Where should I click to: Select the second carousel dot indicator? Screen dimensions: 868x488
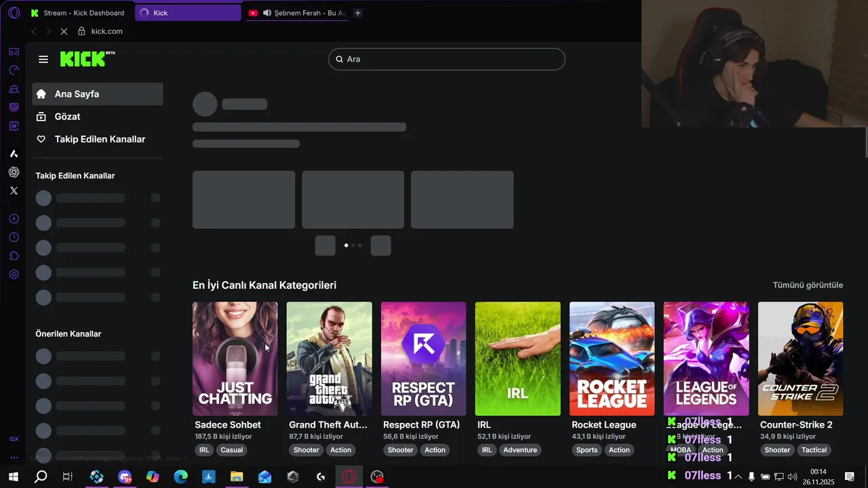tap(353, 245)
